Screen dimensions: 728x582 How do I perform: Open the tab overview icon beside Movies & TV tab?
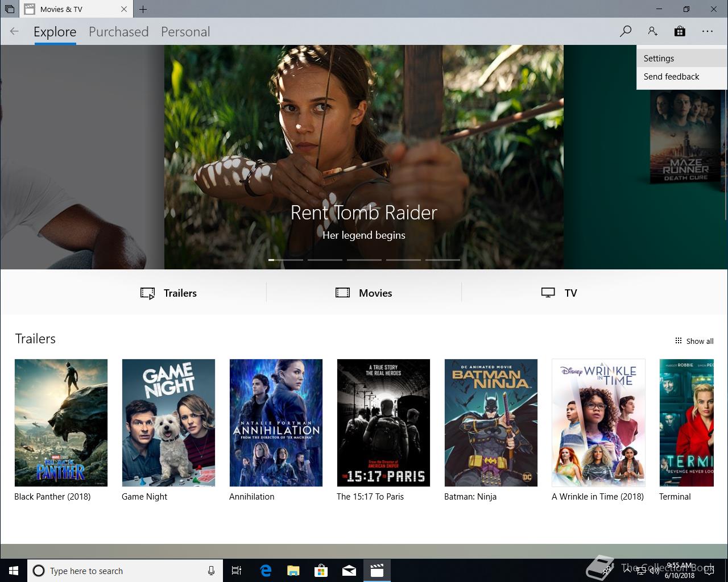click(9, 9)
